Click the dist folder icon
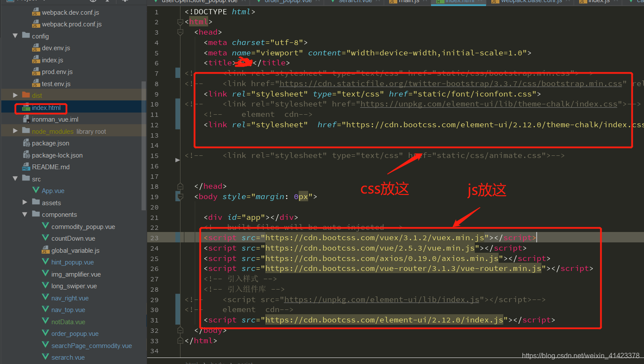 point(26,95)
